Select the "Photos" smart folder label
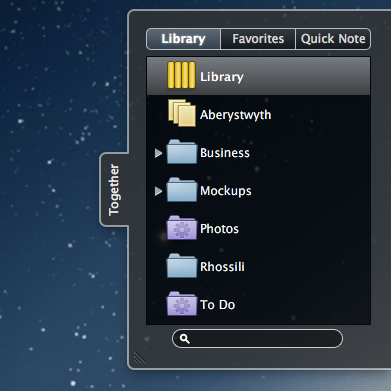Image resolution: width=391 pixels, height=391 pixels. (219, 229)
